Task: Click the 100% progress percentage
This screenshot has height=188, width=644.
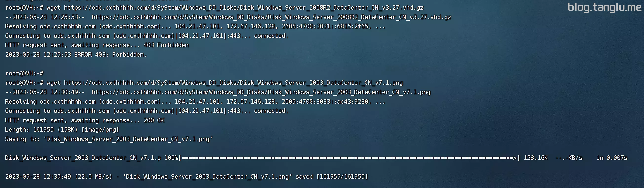Action: 171,158
